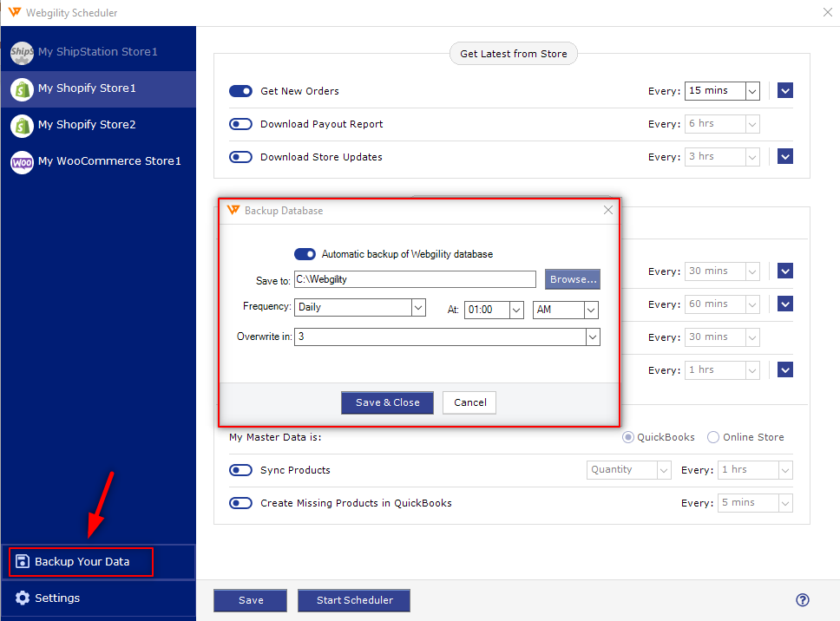Select My Shopify Store2 in sidebar
The width and height of the screenshot is (840, 621).
coord(98,125)
